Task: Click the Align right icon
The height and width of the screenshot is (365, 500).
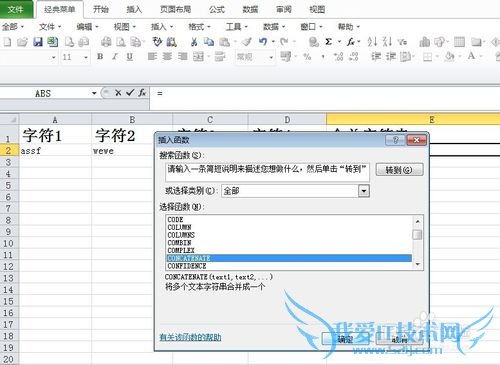Action: (182, 56)
